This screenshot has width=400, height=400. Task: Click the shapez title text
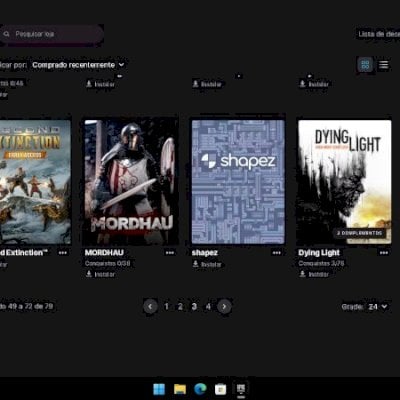(205, 253)
